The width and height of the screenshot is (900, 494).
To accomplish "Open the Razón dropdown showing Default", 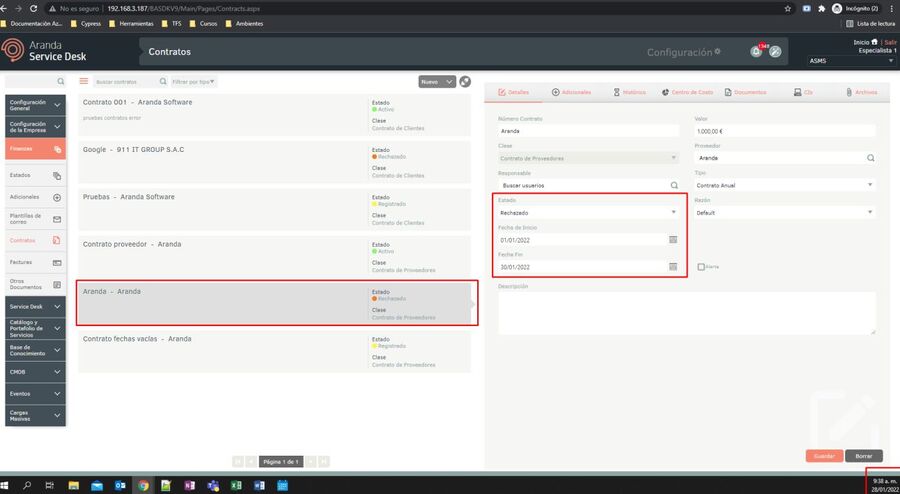I will [x=785, y=213].
